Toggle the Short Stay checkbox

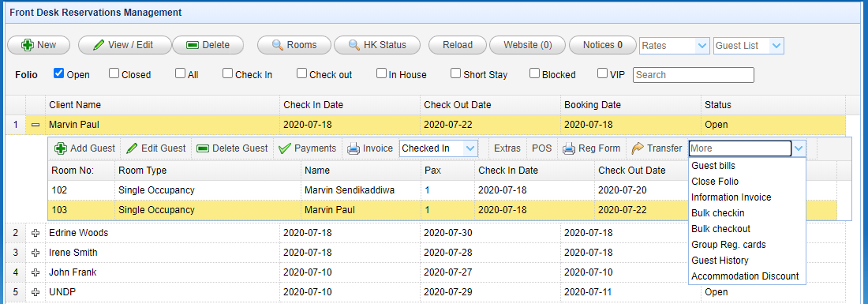click(x=455, y=73)
